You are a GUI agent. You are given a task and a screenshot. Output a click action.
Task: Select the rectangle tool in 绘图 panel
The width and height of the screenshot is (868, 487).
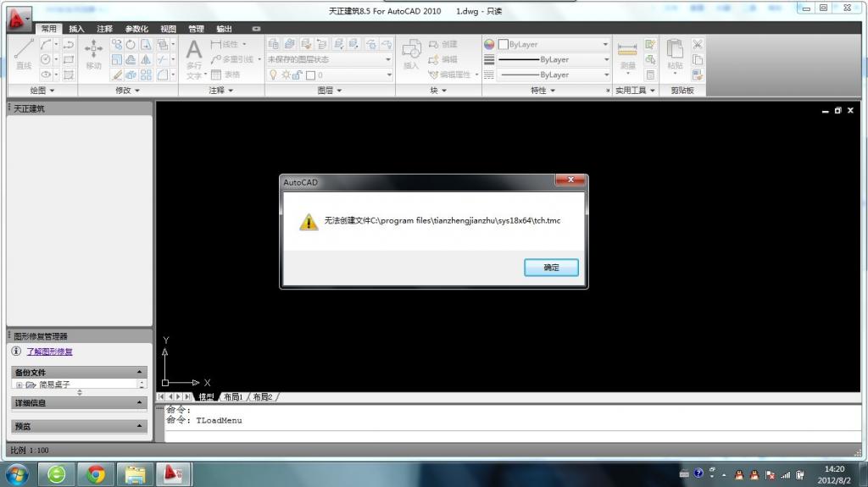click(x=69, y=59)
